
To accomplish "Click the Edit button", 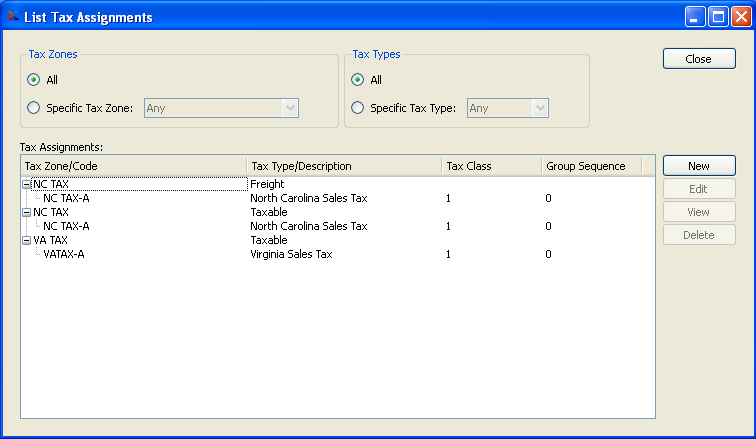I will click(699, 188).
